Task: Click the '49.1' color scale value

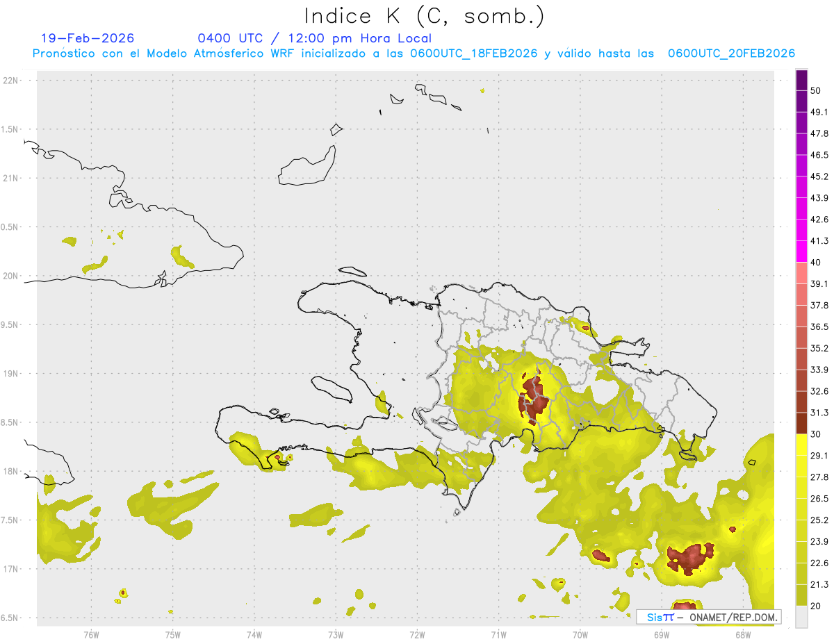Action: click(819, 113)
